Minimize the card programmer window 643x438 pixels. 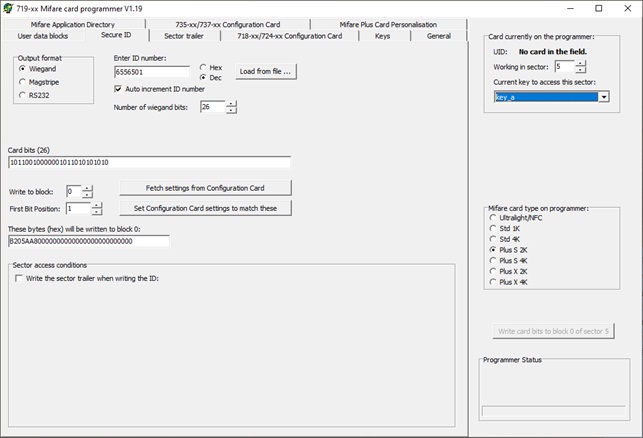(570, 8)
